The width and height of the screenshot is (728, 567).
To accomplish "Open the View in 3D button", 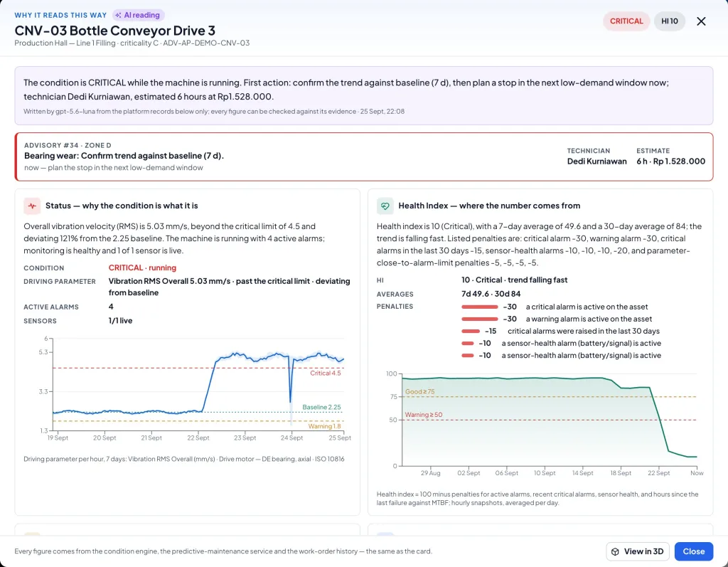I will [x=638, y=551].
